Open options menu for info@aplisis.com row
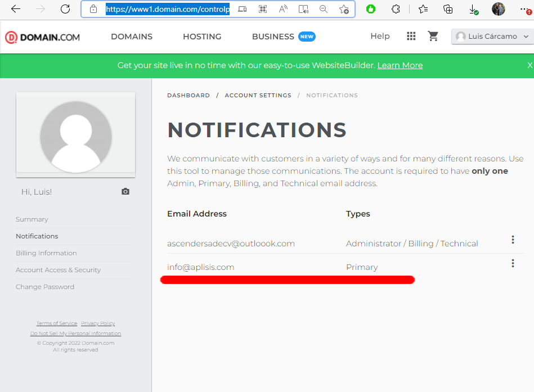This screenshot has height=392, width=534. [513, 263]
